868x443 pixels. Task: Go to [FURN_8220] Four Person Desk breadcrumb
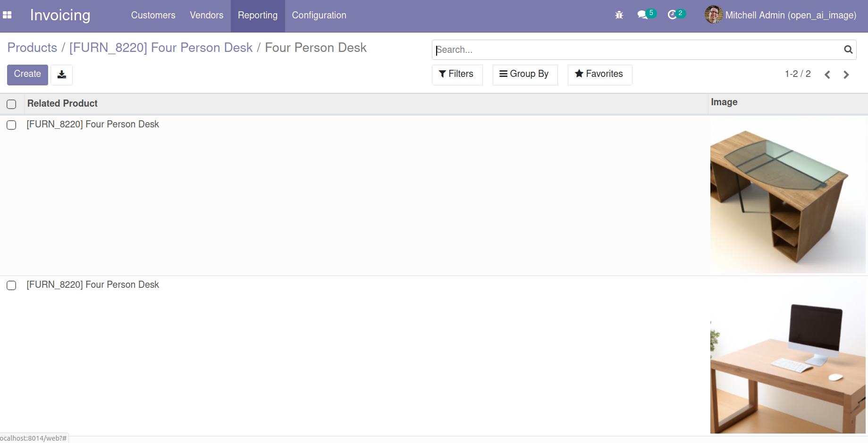pyautogui.click(x=161, y=48)
